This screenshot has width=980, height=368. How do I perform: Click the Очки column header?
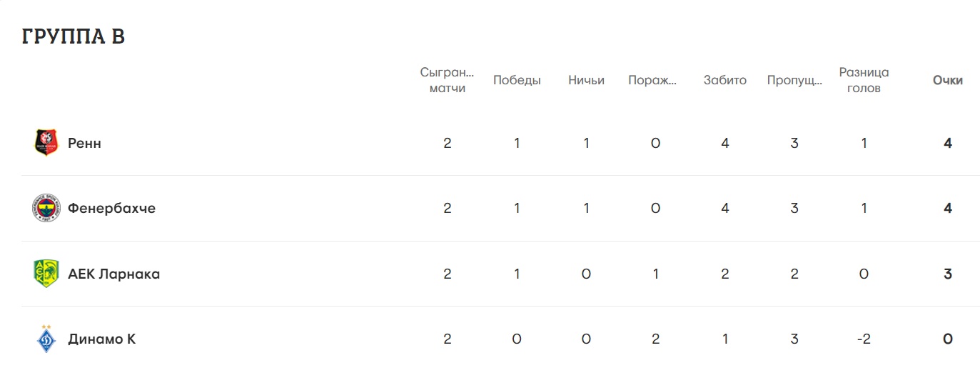pos(947,80)
